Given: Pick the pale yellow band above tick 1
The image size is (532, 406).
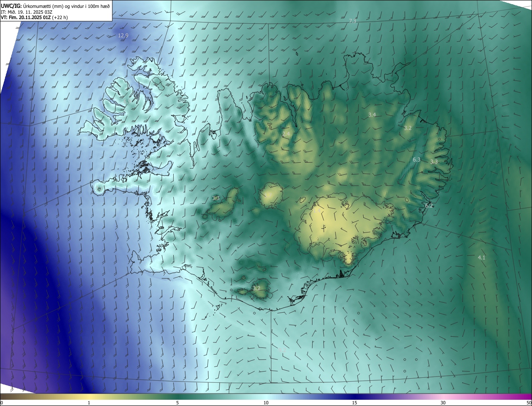Looking at the screenshot, I should [89, 396].
